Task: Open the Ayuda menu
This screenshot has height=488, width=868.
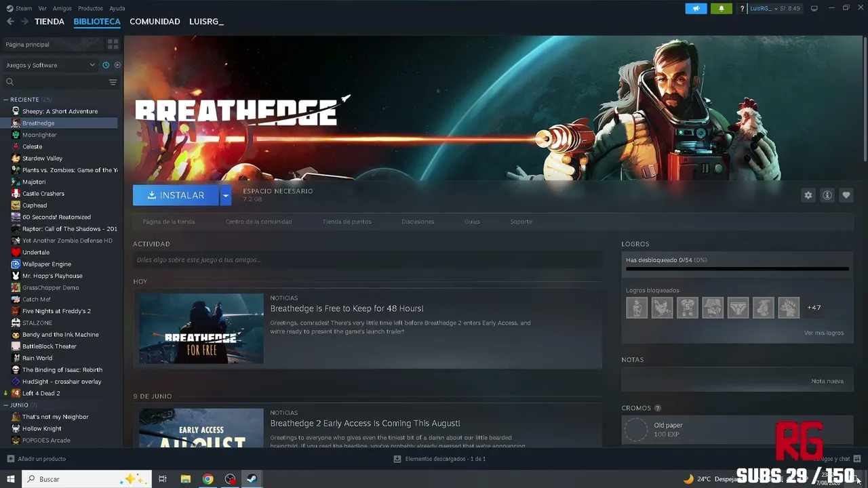Action: [x=117, y=8]
